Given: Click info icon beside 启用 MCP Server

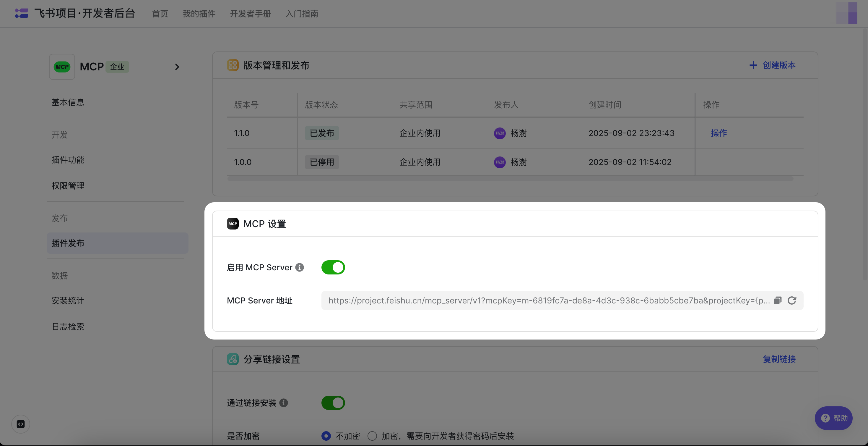Looking at the screenshot, I should [x=300, y=268].
